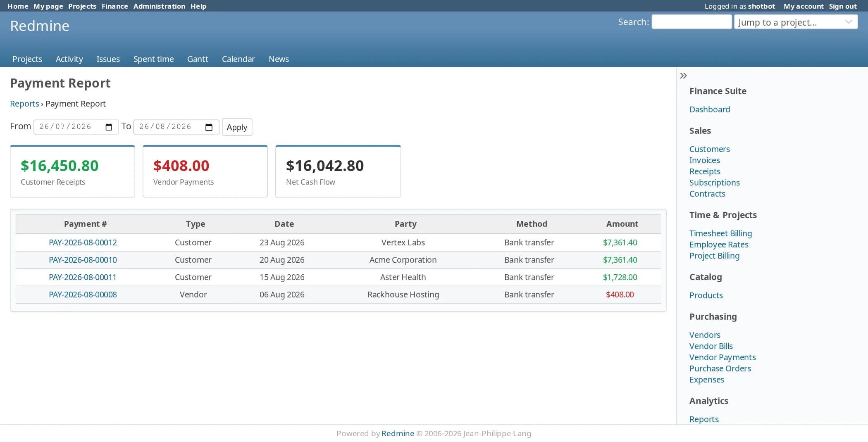This screenshot has width=868, height=442.
Task: Open the From date calendar picker icon
Action: click(x=109, y=127)
